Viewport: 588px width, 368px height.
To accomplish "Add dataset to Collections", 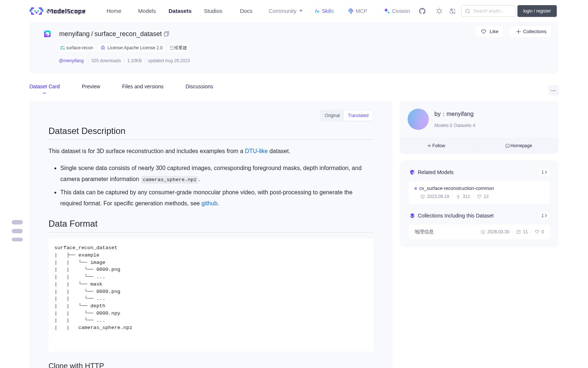I will (531, 32).
